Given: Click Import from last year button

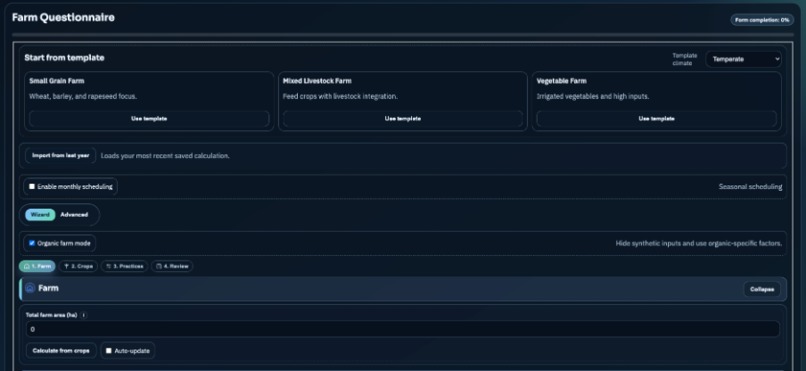Looking at the screenshot, I should 61,155.
